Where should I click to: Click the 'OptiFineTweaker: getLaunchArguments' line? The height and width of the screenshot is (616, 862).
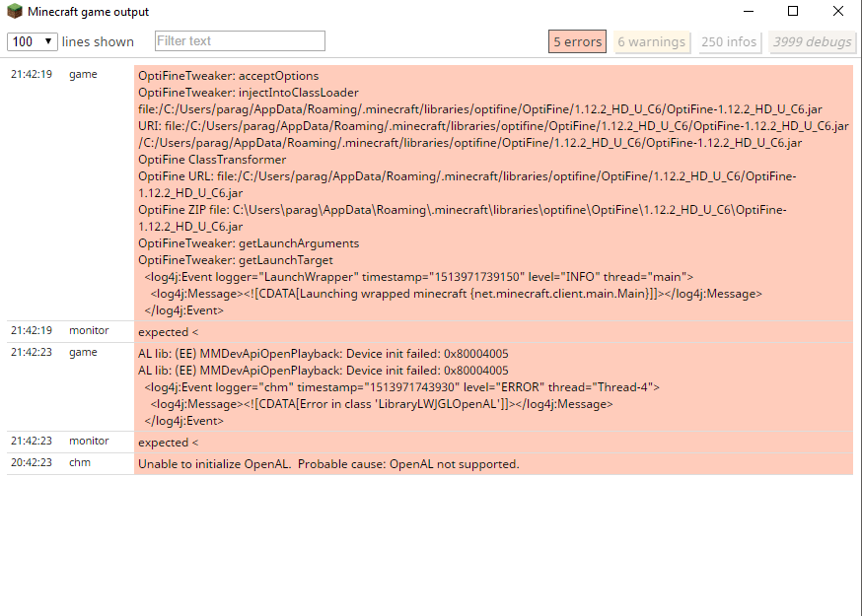point(249,243)
